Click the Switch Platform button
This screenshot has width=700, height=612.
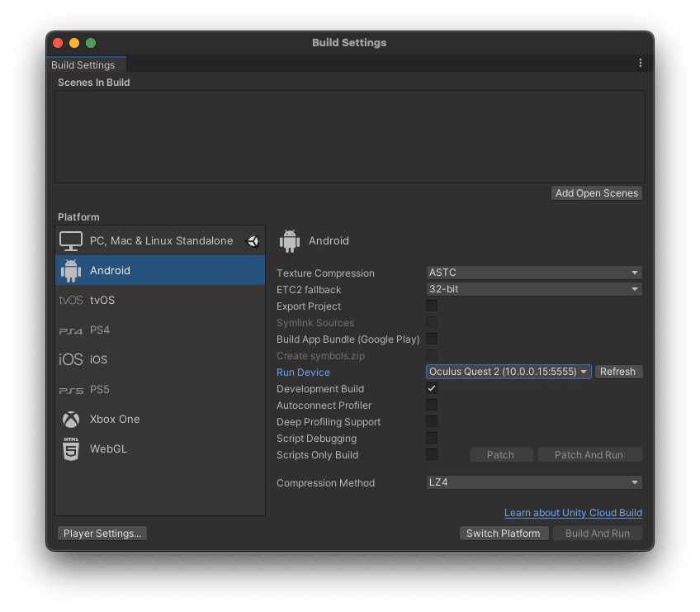504,534
